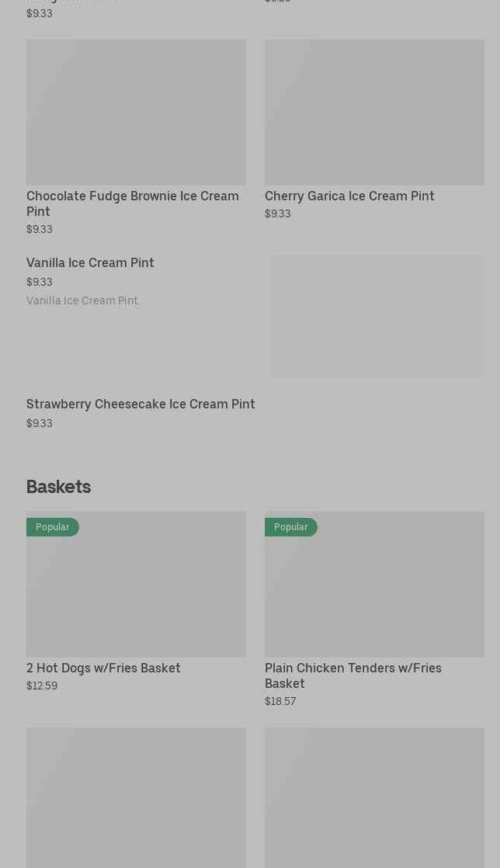
Task: Open the Plain Chicken Tenders w/Fries Basket image
Action: pyautogui.click(x=374, y=592)
